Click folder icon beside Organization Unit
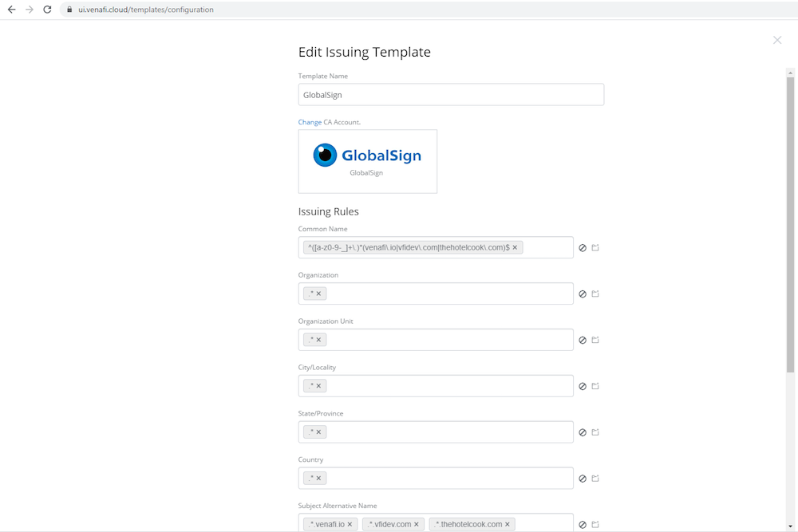Viewport: 798px width, 532px height. (595, 340)
